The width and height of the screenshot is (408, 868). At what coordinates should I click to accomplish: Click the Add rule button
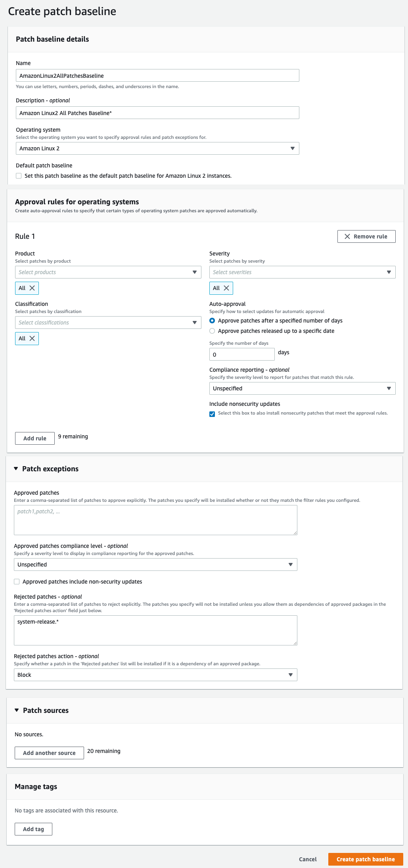click(35, 438)
